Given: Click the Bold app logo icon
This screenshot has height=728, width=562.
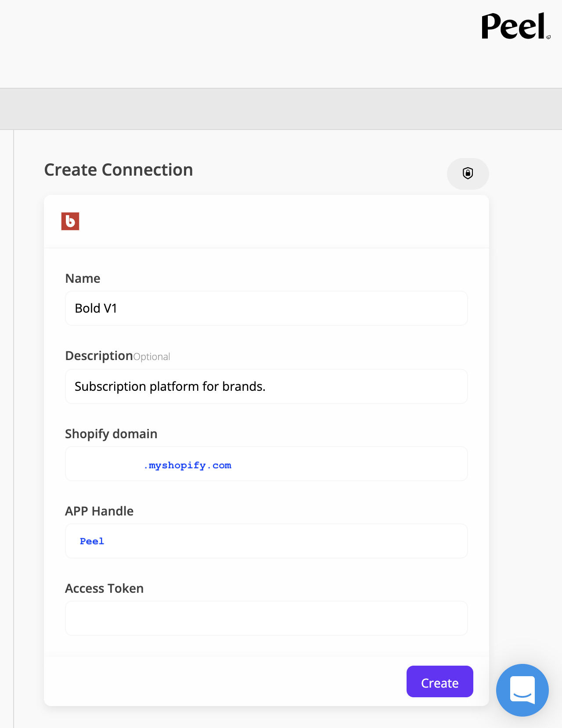Looking at the screenshot, I should pyautogui.click(x=70, y=221).
